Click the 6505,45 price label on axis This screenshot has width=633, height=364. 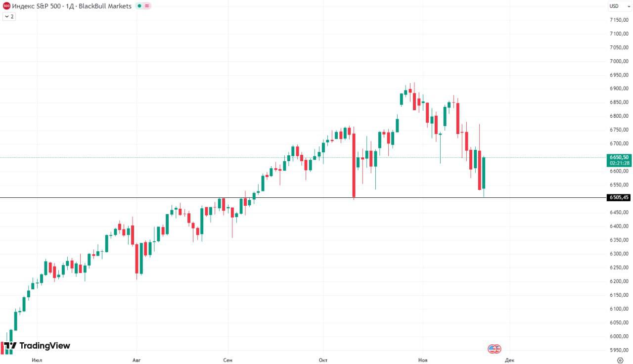pyautogui.click(x=619, y=197)
